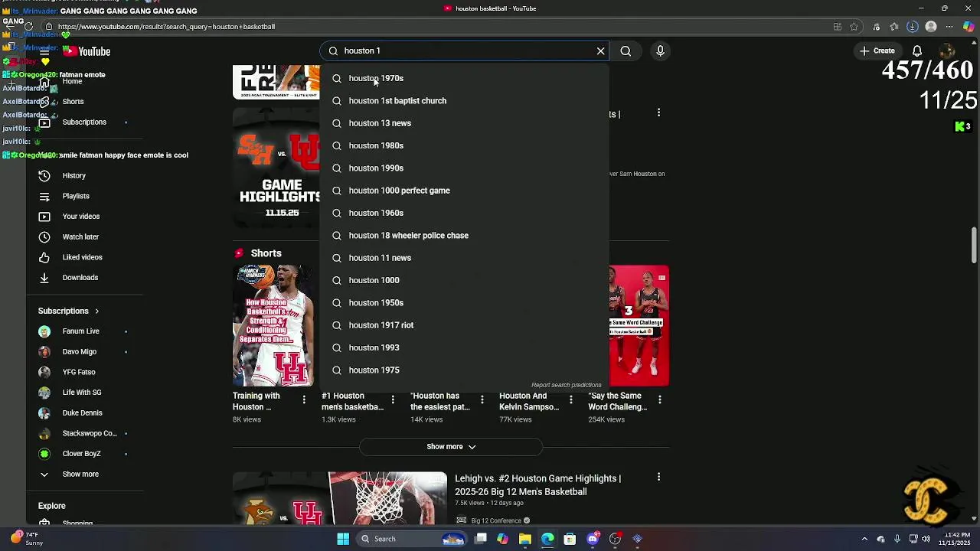Click the browser address bar URL
980x551 pixels.
coord(166,27)
